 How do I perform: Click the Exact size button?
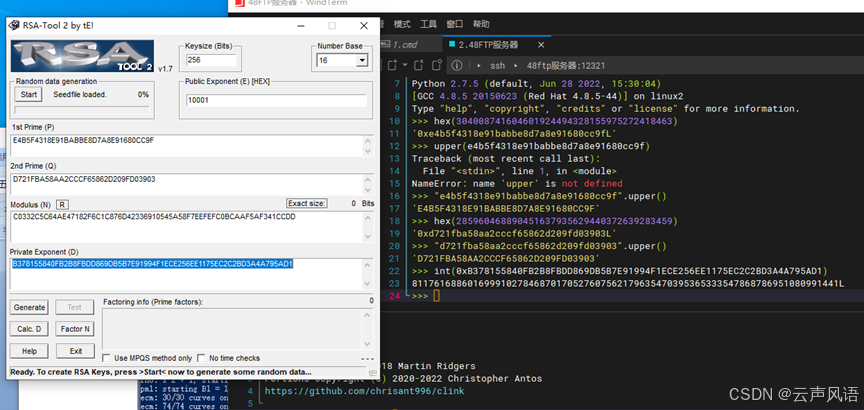307,203
